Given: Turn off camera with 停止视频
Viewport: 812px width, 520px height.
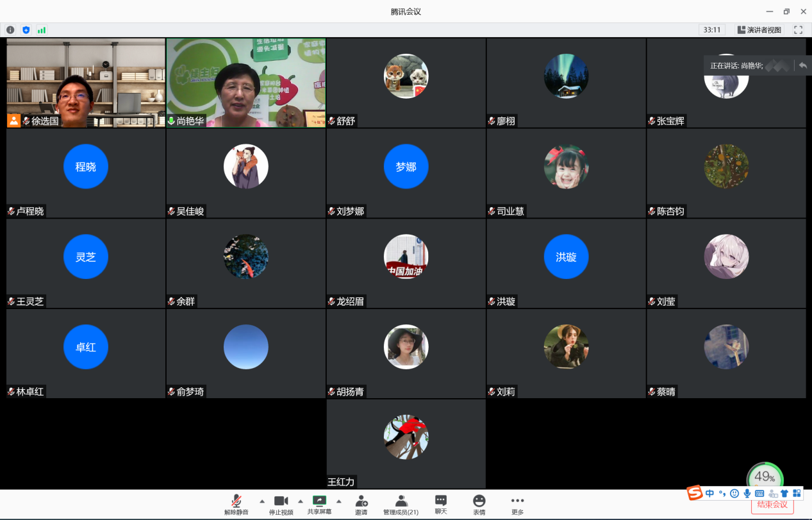Looking at the screenshot, I should pyautogui.click(x=281, y=505).
